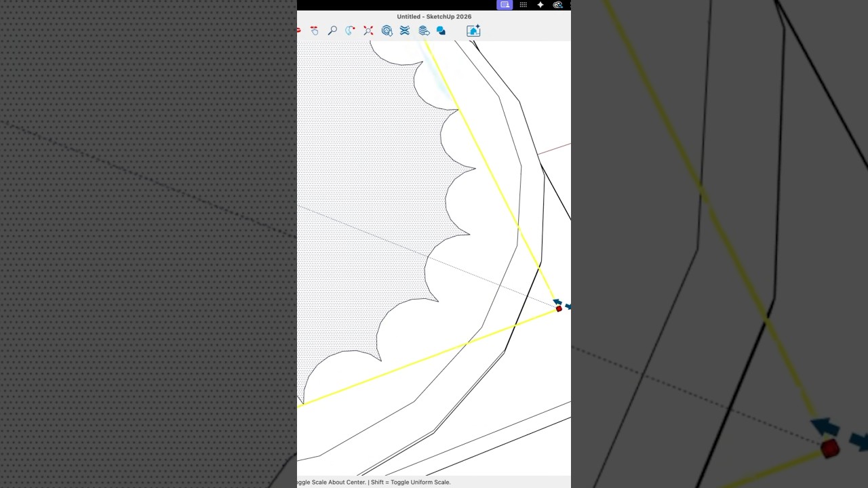Select the Zoom Window tool

coord(350,30)
